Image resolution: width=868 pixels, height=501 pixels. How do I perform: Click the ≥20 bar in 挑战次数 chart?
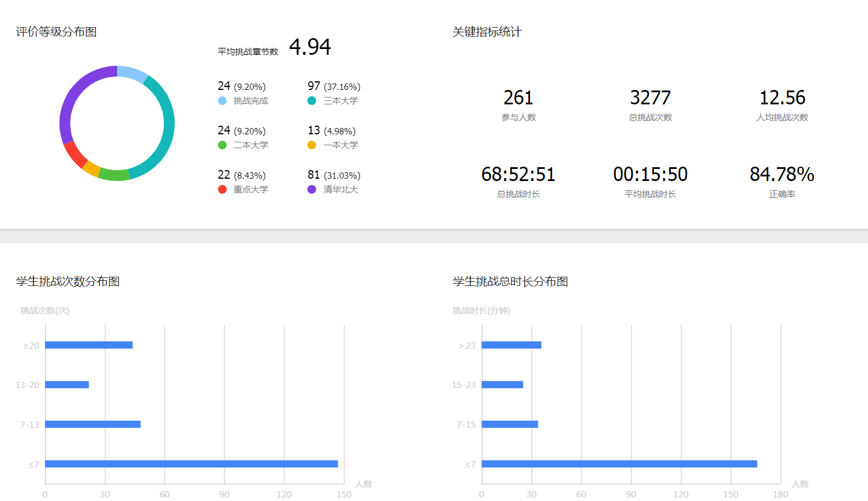pos(89,345)
